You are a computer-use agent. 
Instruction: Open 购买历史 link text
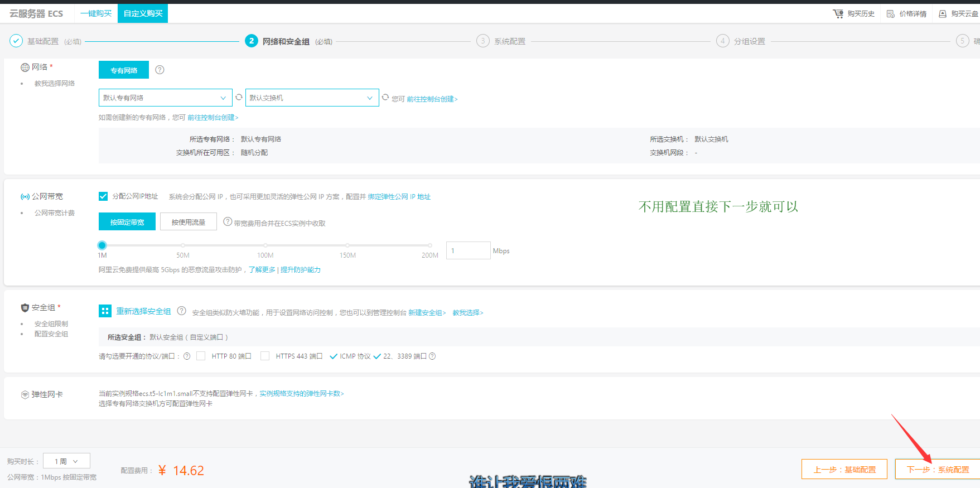pos(861,13)
